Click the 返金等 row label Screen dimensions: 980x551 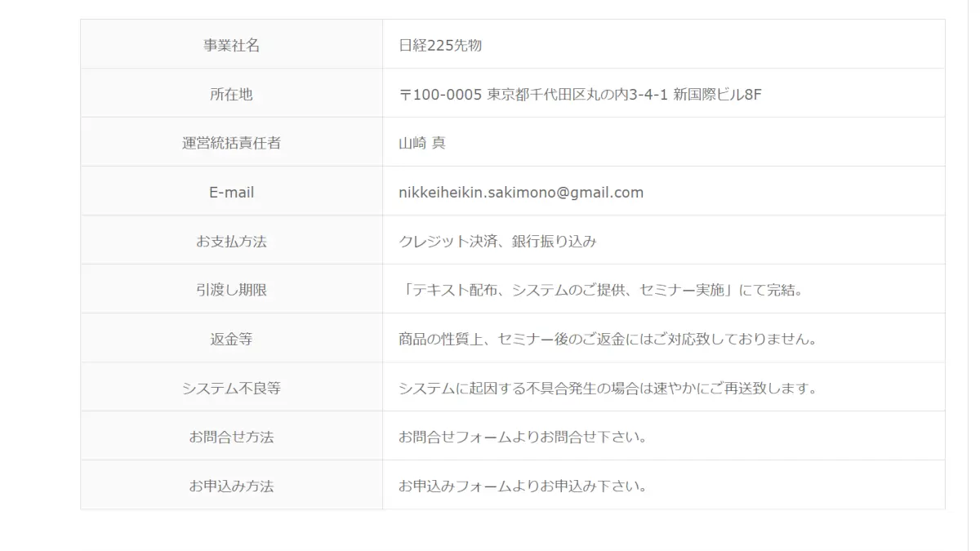click(x=231, y=340)
